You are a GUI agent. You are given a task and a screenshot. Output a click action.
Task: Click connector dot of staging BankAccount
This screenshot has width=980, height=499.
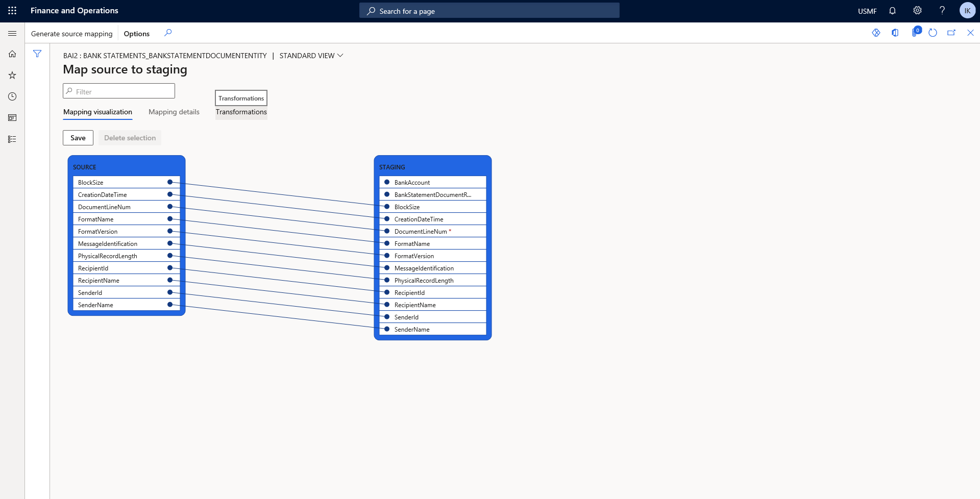[x=387, y=182]
